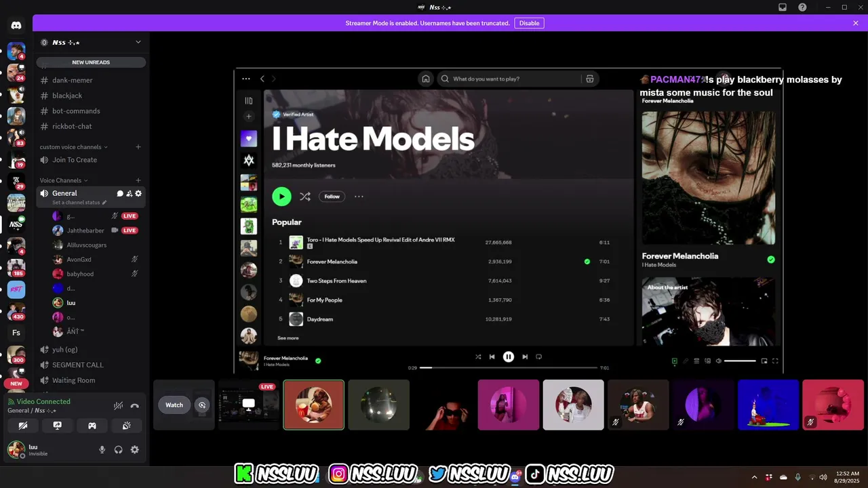
Task: Disconnect from the voice call
Action: point(134,405)
